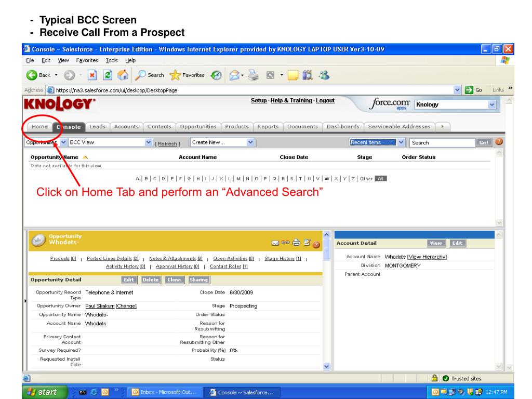This screenshot has width=532, height=399.
Task: Open the Messenger people icon
Action: (324, 75)
